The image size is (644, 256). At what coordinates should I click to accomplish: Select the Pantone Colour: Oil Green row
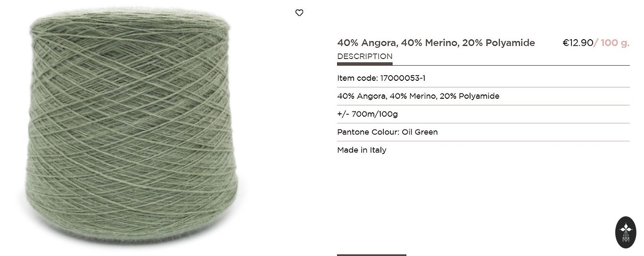point(483,132)
